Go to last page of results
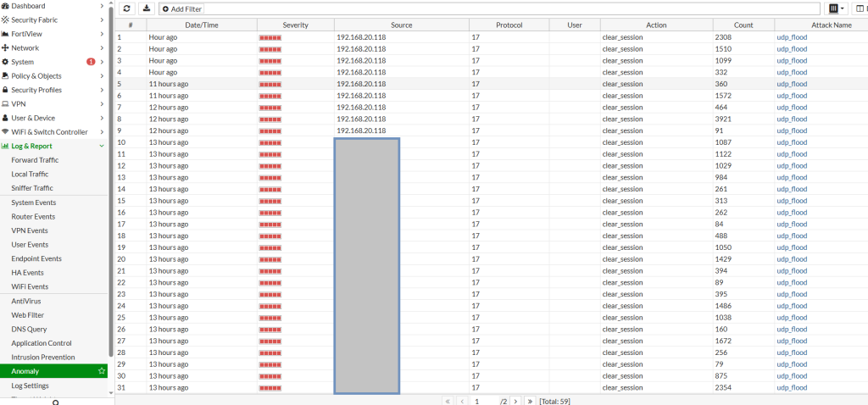Screen dimensions: 868x405 tap(531, 401)
